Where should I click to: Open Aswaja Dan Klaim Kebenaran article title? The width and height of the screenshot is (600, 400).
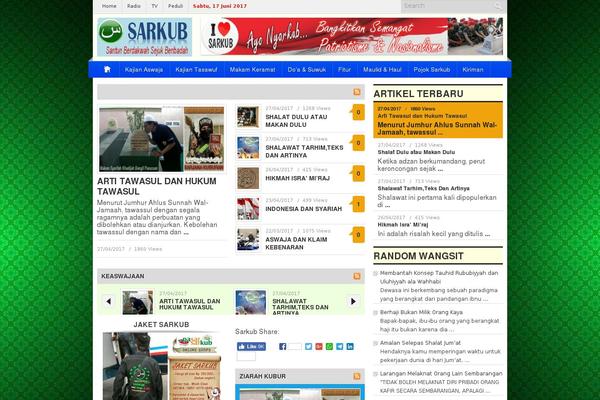click(x=296, y=243)
